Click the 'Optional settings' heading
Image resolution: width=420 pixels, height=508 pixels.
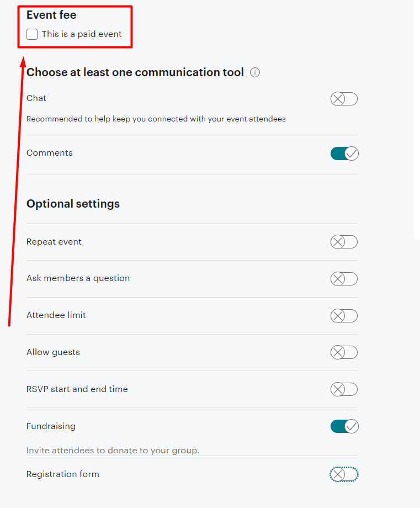coord(73,204)
